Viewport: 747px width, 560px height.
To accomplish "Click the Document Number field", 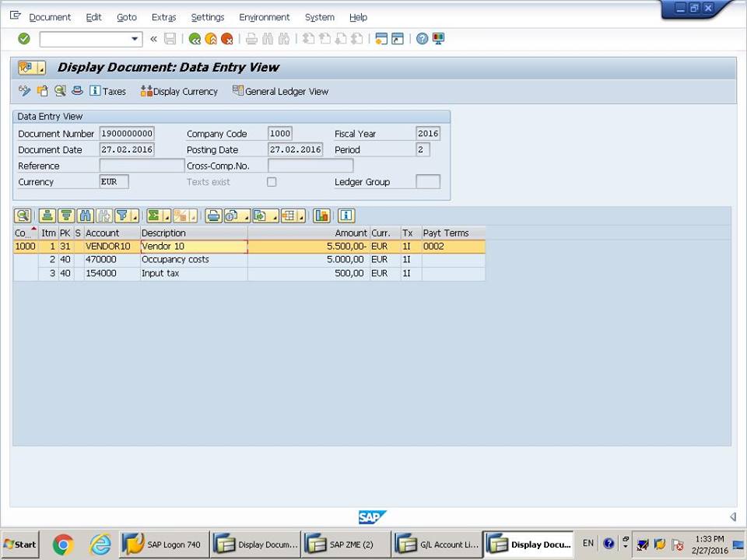I will 127,133.
